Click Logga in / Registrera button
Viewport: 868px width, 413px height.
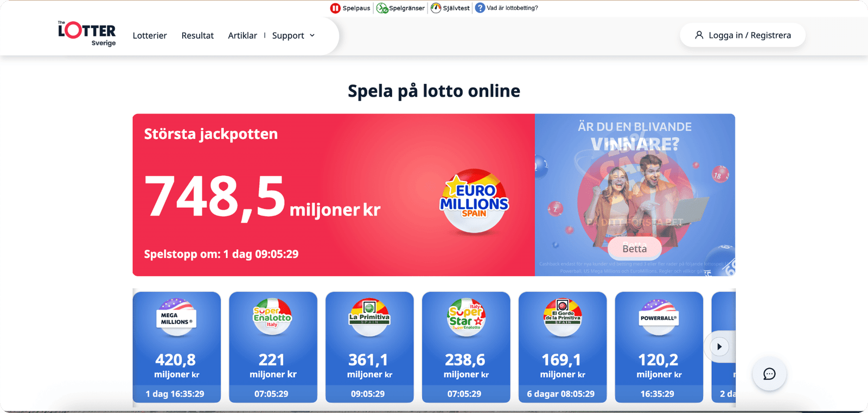click(x=743, y=35)
